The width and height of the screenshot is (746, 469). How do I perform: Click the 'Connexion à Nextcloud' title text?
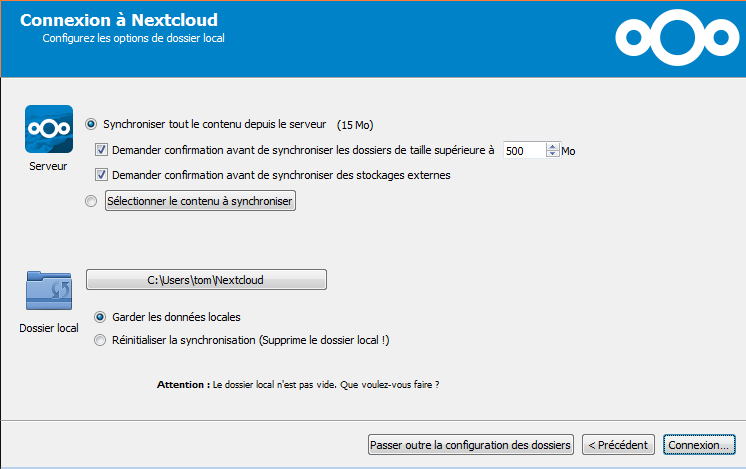click(x=119, y=20)
